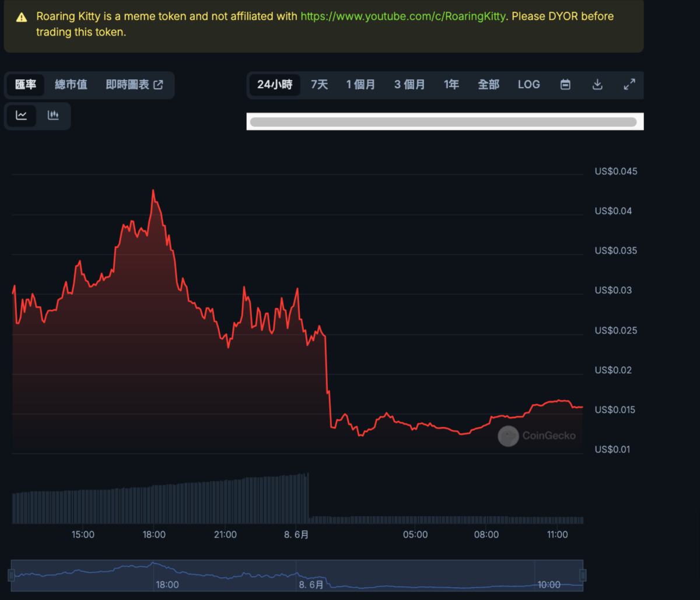
Task: Expand chart to fullscreen
Action: tap(629, 85)
